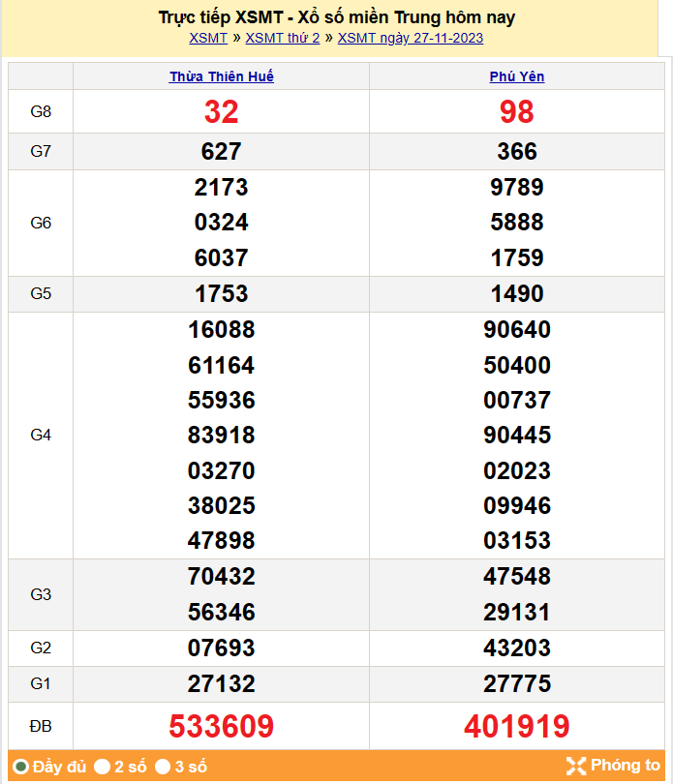Open the XSMT breadcrumb link

tap(208, 39)
